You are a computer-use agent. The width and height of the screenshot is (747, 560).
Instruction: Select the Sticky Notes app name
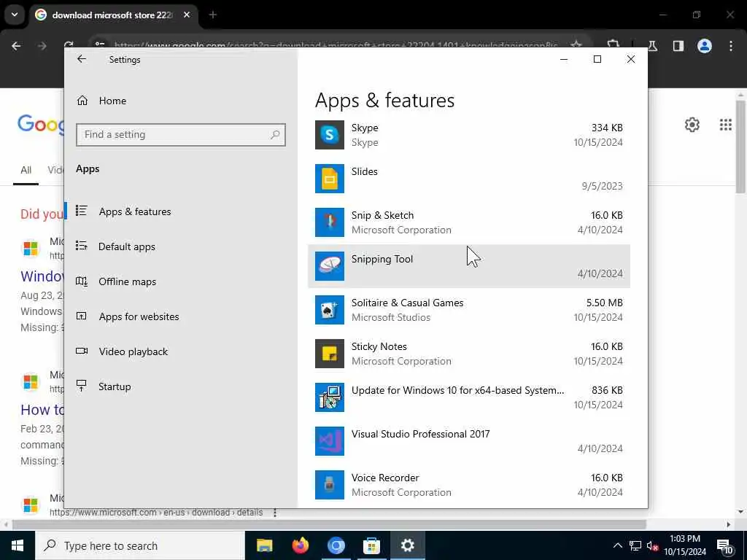[x=379, y=346]
